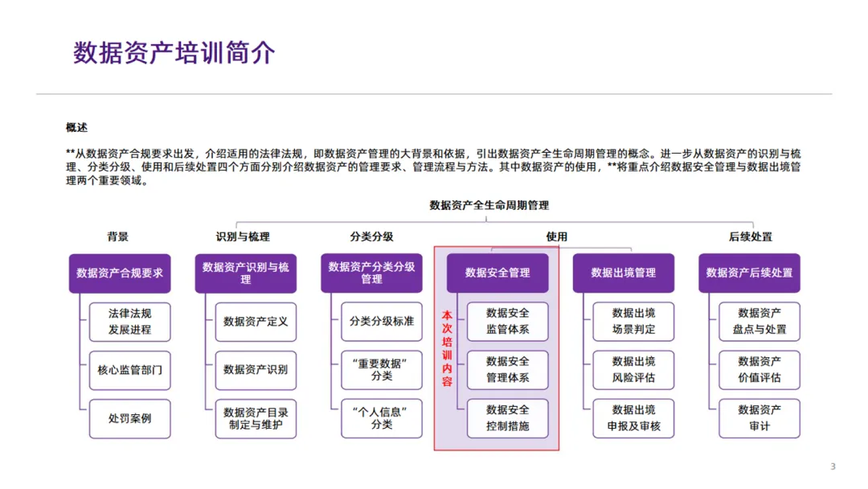Click the 数据安全监管体系 box
Viewport: 868px width, 489px height.
coord(508,322)
